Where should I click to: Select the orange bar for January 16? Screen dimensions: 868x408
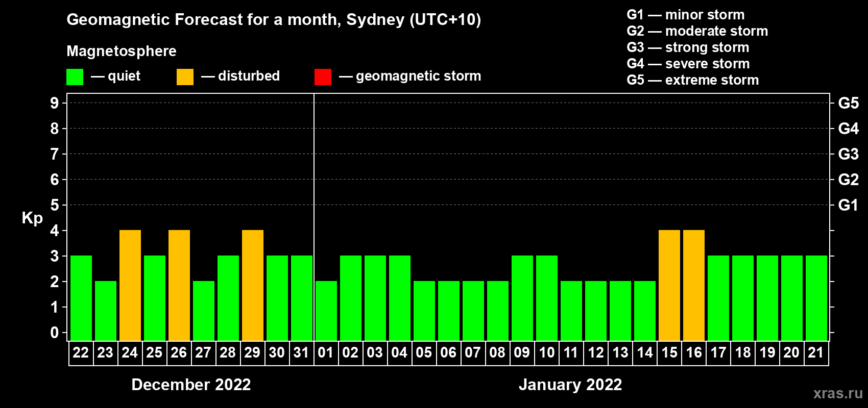[x=694, y=285]
